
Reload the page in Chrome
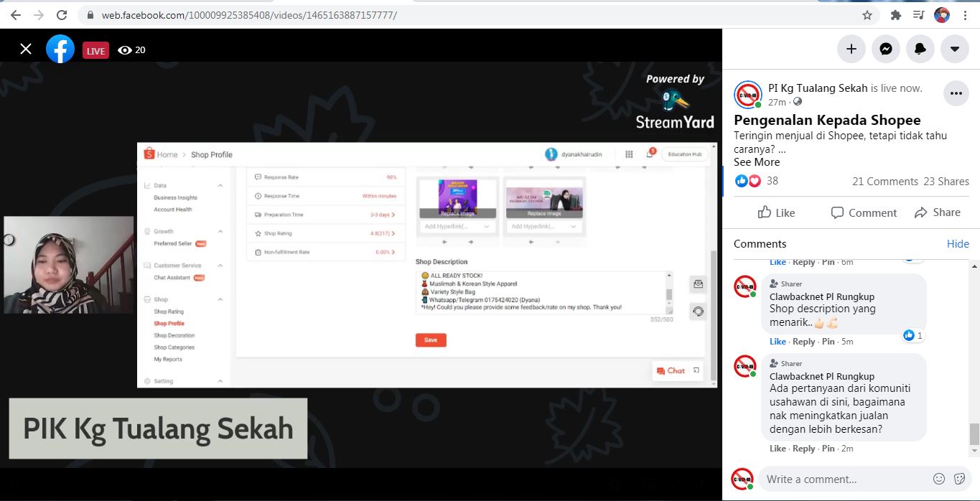(62, 14)
